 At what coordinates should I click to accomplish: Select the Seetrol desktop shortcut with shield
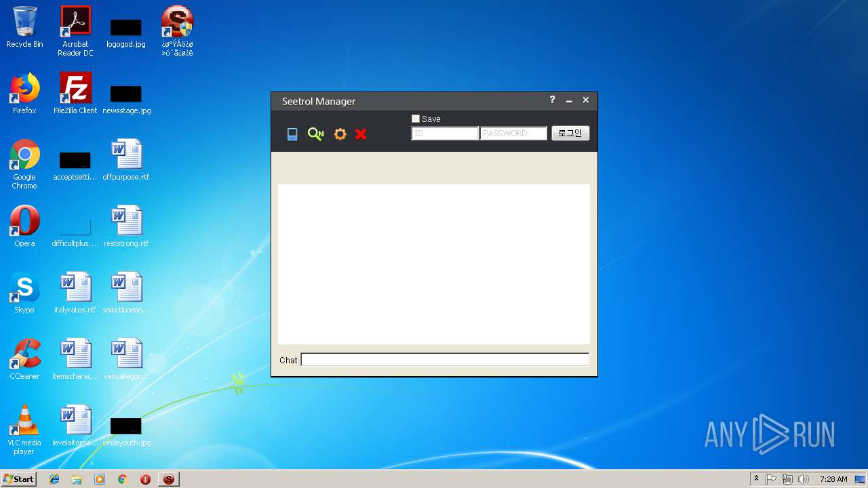(177, 31)
